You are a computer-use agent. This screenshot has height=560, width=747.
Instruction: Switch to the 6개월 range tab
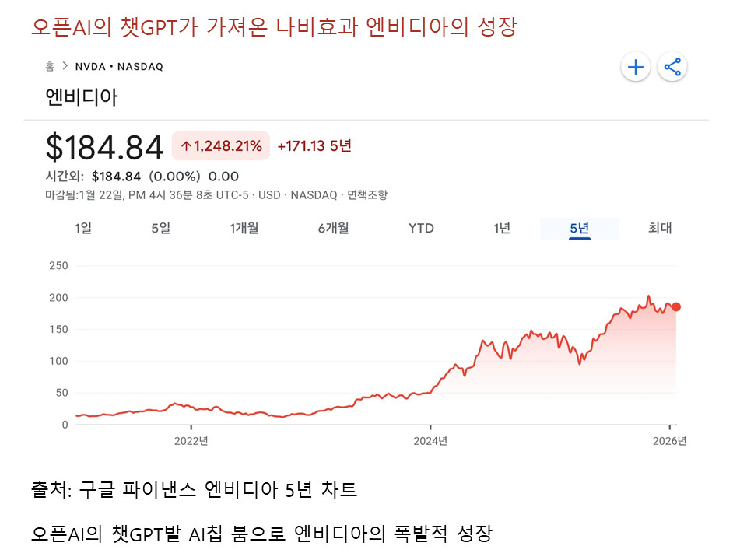click(x=333, y=228)
